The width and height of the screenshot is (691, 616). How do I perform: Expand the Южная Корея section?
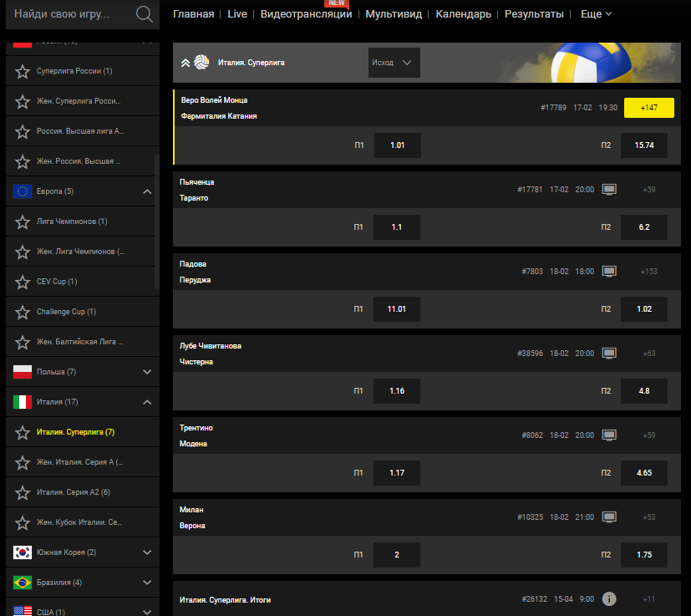point(147,552)
